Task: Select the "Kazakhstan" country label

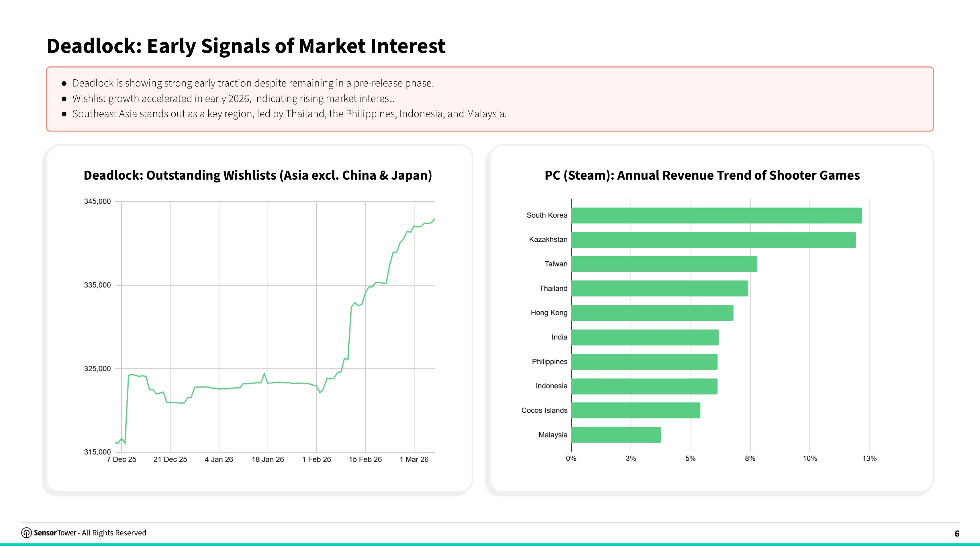Action: [x=548, y=239]
